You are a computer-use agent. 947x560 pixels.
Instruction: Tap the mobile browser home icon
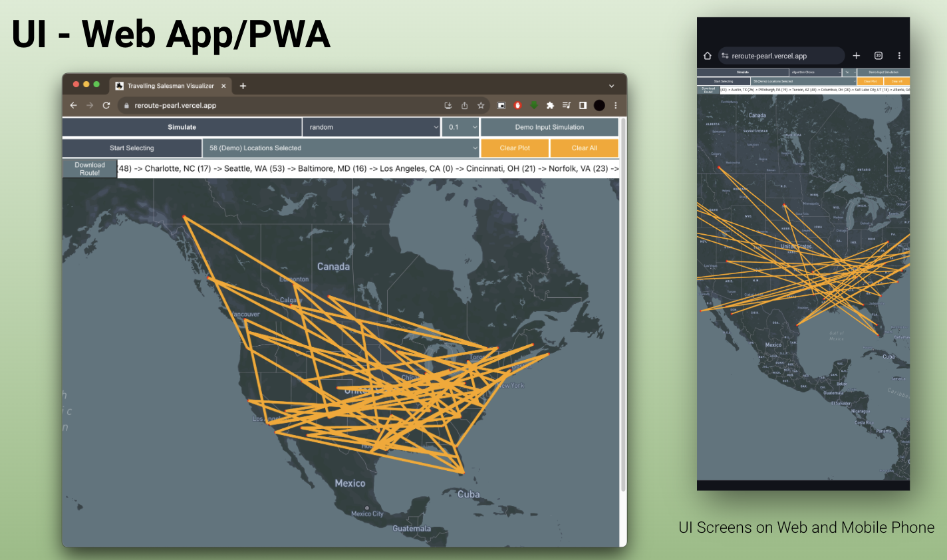pyautogui.click(x=708, y=56)
